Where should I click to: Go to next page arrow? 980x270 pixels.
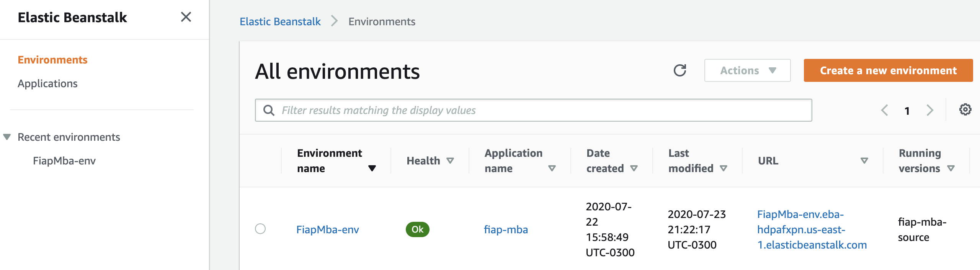(x=930, y=111)
